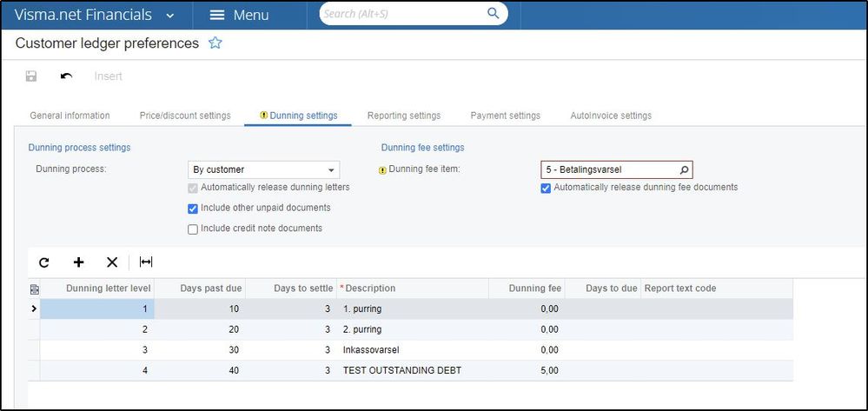The image size is (868, 411).
Task: Open the main Menu
Action: click(240, 16)
